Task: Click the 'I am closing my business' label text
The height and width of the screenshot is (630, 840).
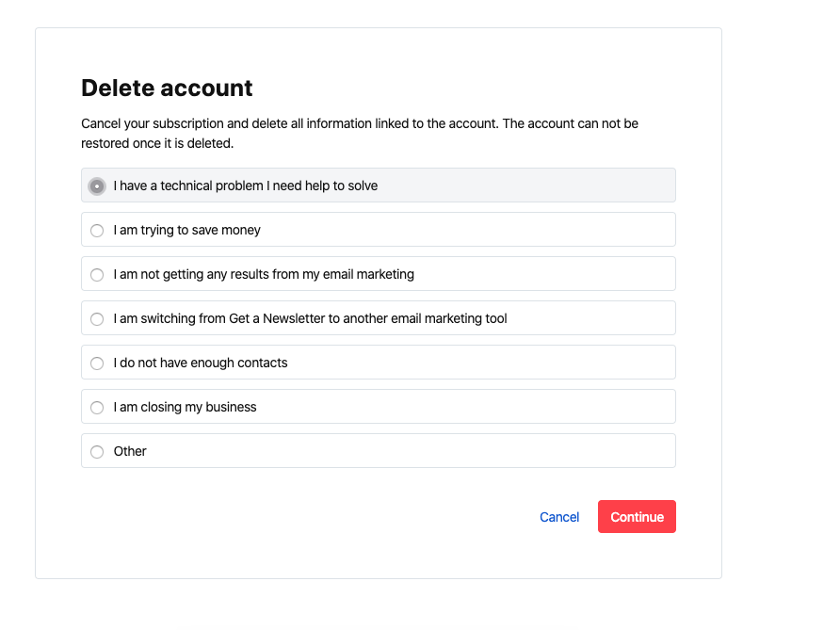Action: [185, 408]
